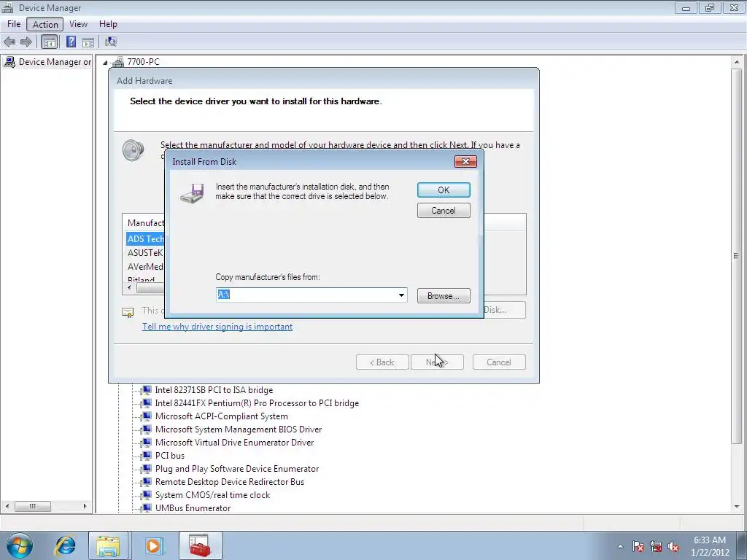Select Plug and Play Software Device Enumerator
Screen dimensions: 747x560
click(x=237, y=469)
